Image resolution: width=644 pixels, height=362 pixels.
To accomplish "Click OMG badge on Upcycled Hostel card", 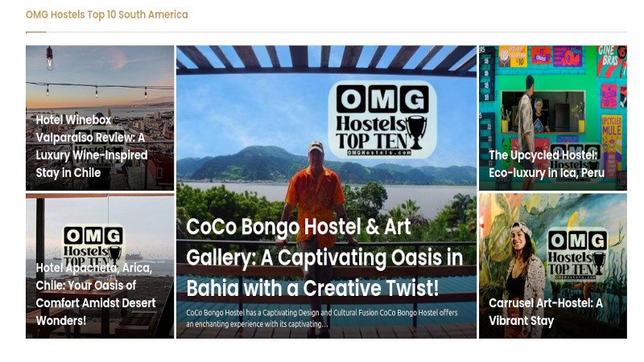I will [x=575, y=158].
